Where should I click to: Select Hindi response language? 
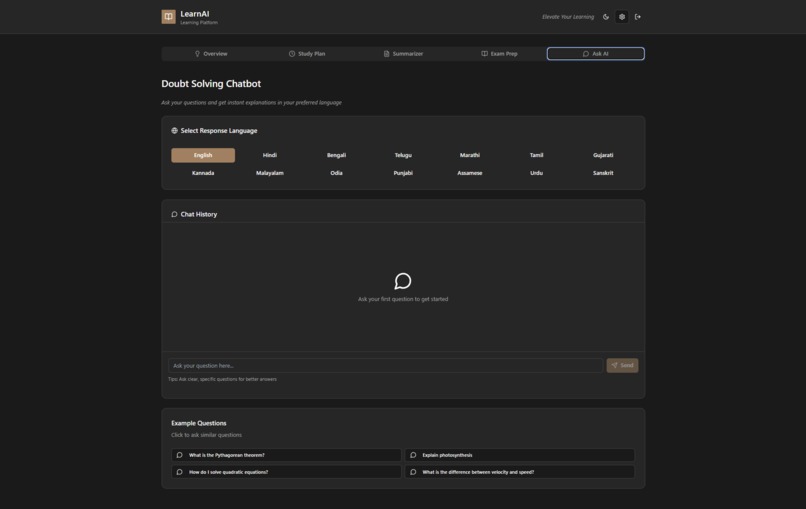pyautogui.click(x=270, y=155)
